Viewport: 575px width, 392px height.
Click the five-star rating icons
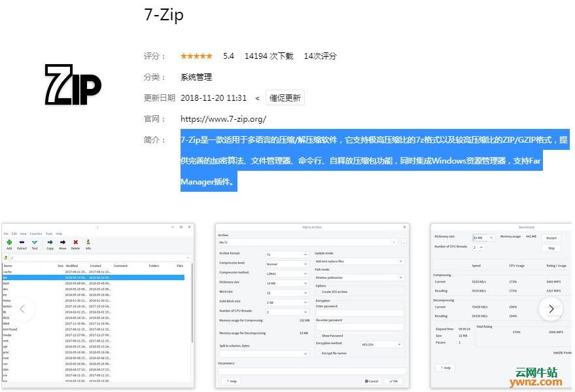click(x=196, y=56)
